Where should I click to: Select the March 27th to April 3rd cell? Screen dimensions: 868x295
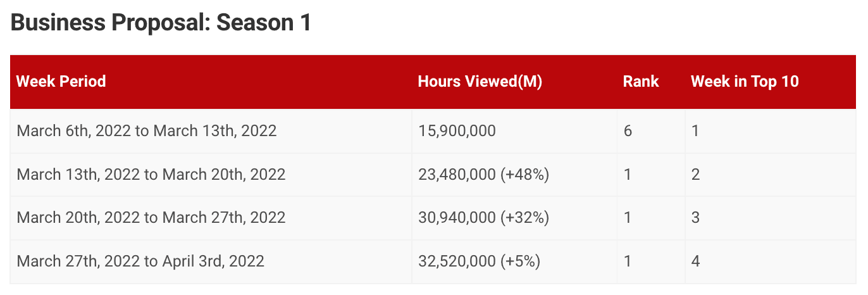click(x=140, y=261)
